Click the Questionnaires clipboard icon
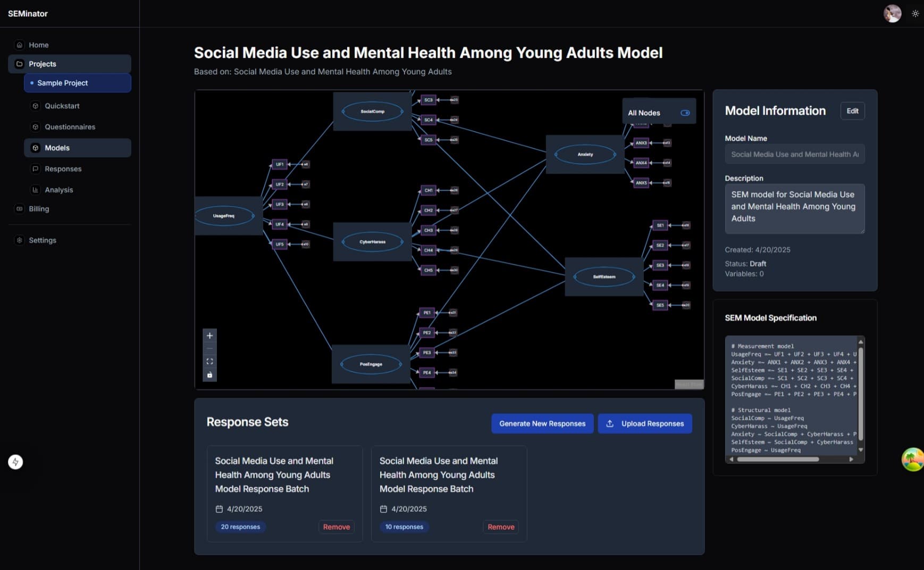924x570 pixels. 35,127
